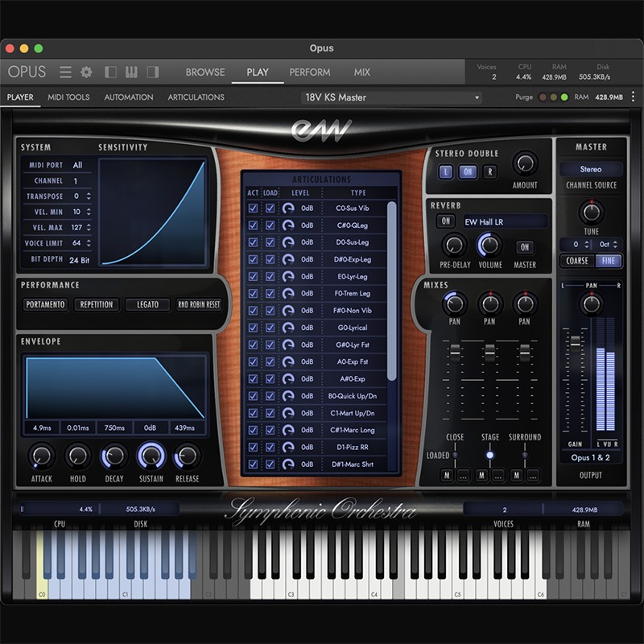Select Stereo Double R channel

489,171
